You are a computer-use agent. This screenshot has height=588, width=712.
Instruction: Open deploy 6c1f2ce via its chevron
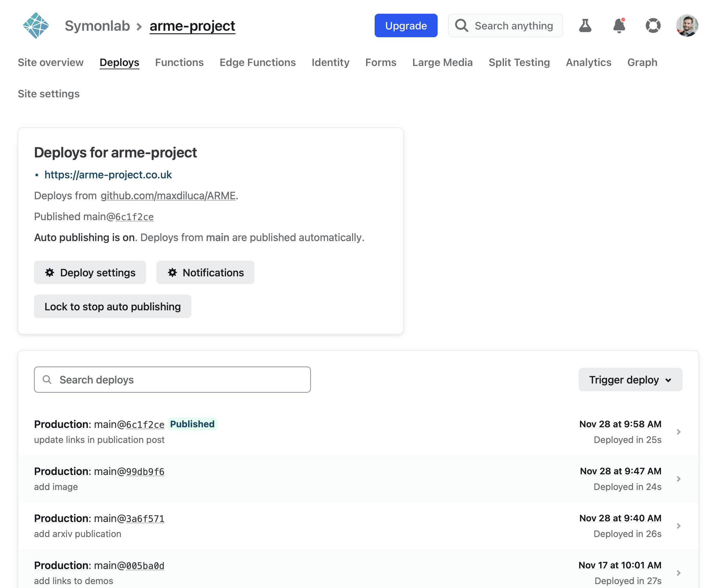pyautogui.click(x=678, y=432)
